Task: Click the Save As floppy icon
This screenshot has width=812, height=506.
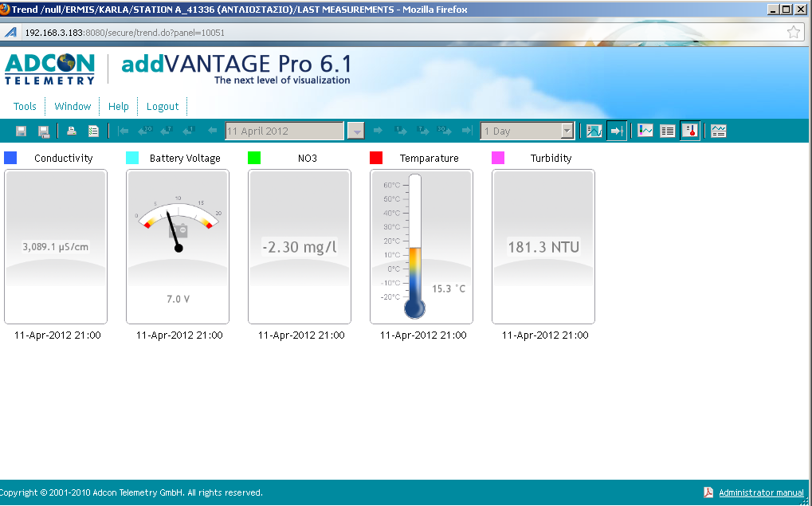Action: [x=44, y=131]
